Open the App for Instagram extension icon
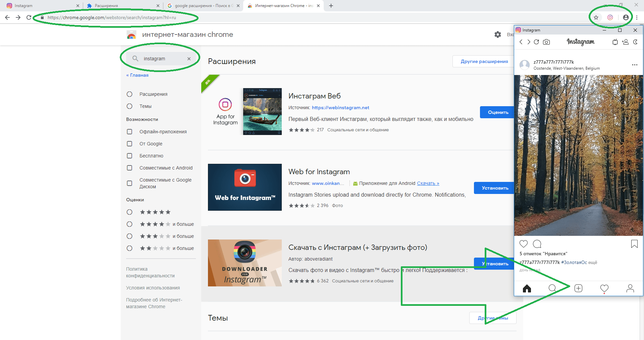The image size is (644, 340). coord(610,17)
